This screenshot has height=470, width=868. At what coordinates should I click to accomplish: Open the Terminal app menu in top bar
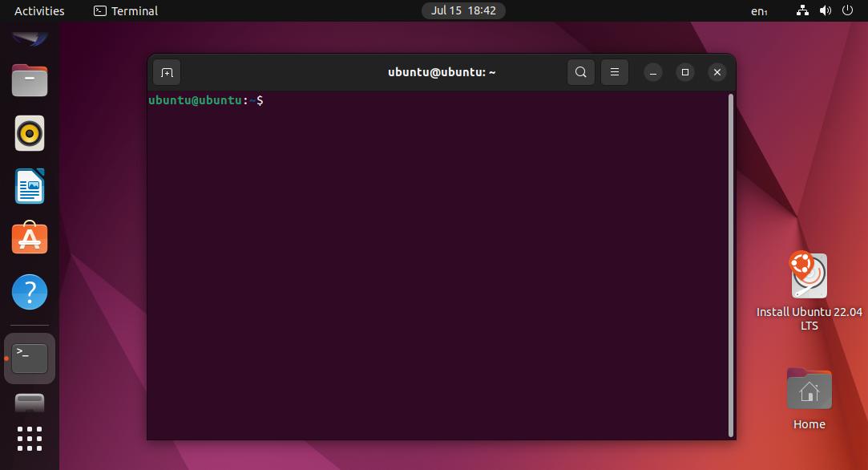click(x=126, y=11)
